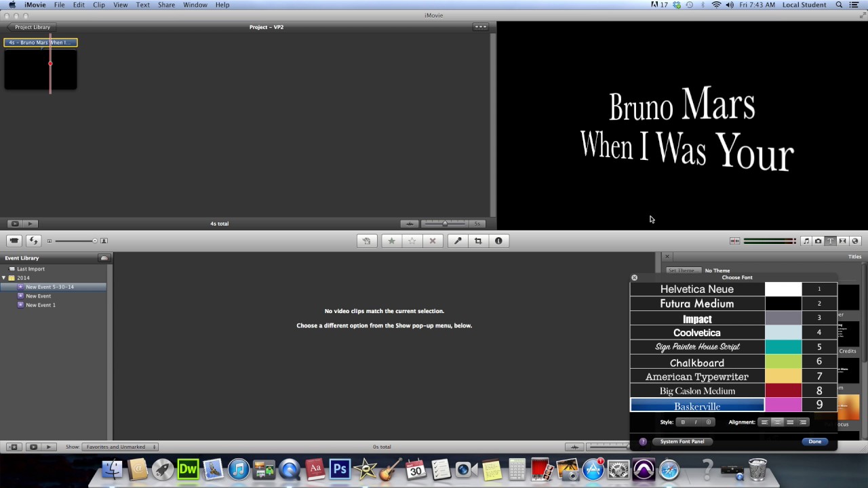
Task: Open the help button in Choose Font
Action: (643, 441)
